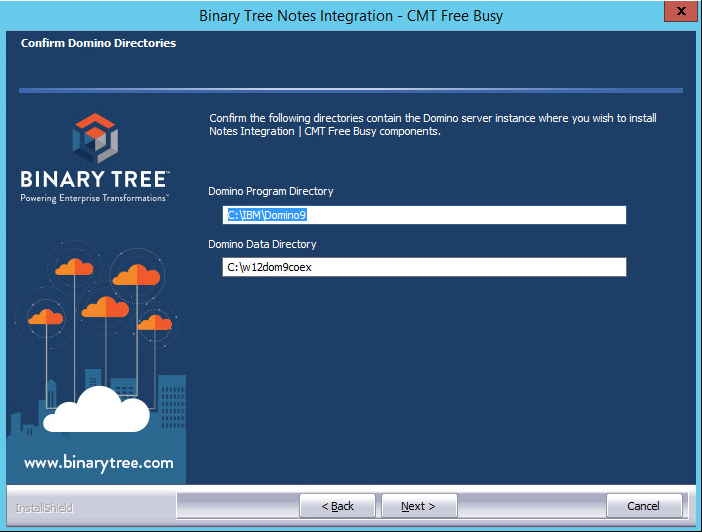Click the BINARY TREE brand name

tap(94, 180)
